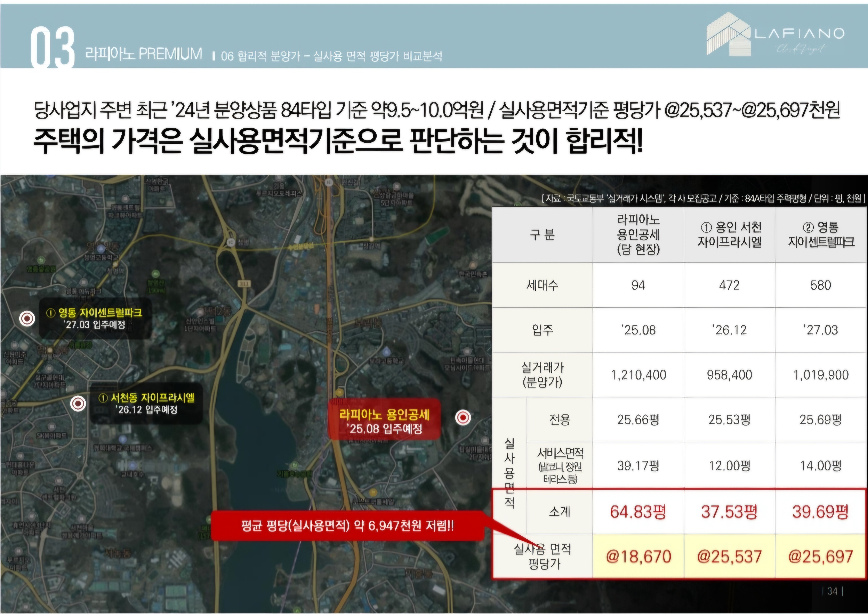
Task: Click the table cell 94
Action: 638,285
